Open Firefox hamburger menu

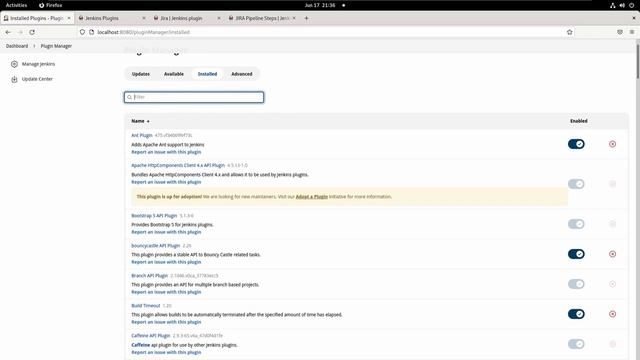(x=632, y=32)
